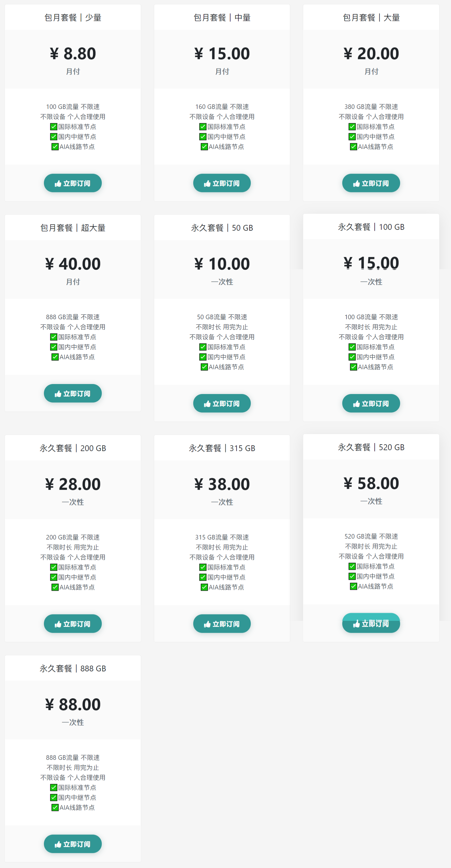Subscribe to the 永久套餐 520 GB plan
The height and width of the screenshot is (868, 451).
tap(371, 623)
